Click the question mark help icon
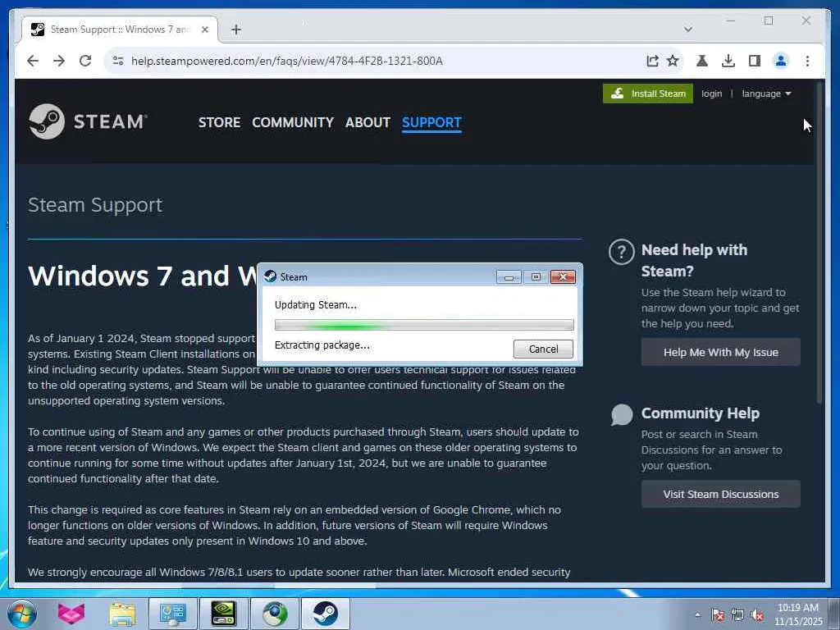This screenshot has height=630, width=840. pos(622,251)
